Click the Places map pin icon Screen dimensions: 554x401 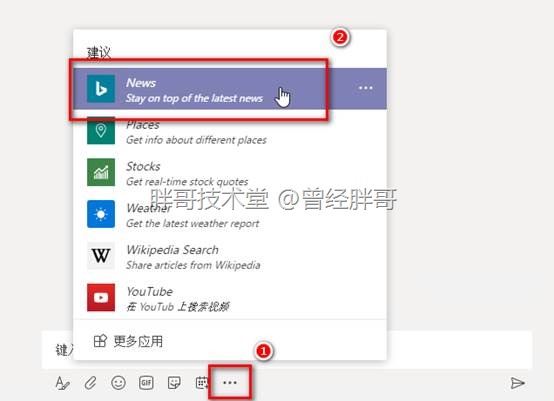point(101,130)
